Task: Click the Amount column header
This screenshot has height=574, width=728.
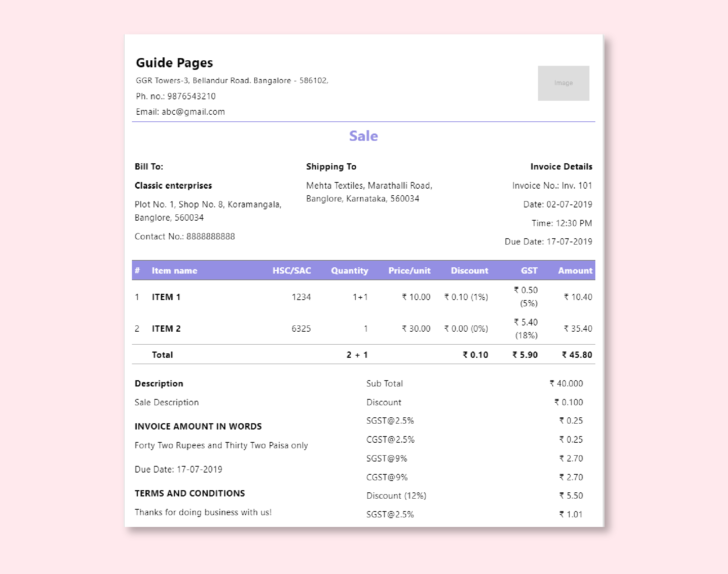Action: [x=575, y=270]
